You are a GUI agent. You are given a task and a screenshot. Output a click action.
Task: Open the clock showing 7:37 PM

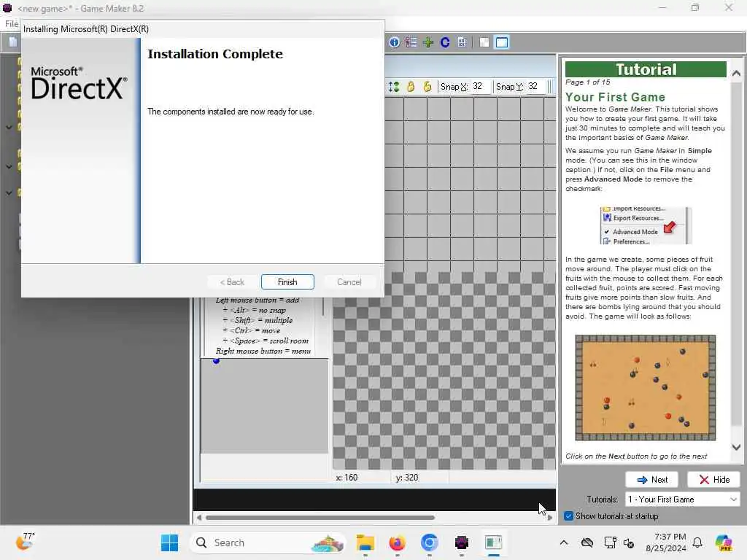coord(665,542)
